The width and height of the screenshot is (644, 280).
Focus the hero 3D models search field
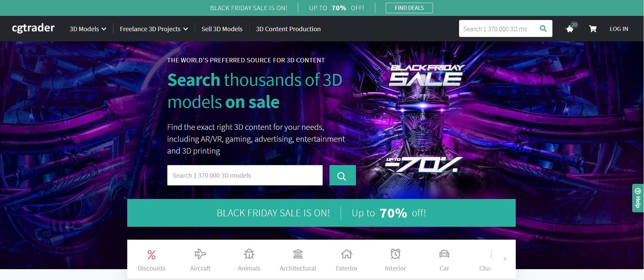[x=245, y=175]
